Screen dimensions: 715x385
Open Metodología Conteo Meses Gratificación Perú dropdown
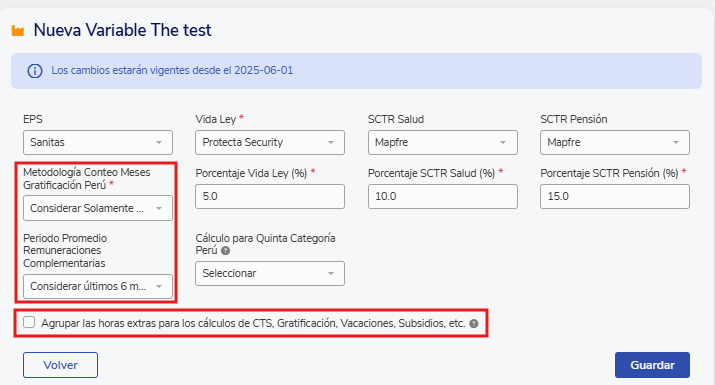click(x=98, y=208)
